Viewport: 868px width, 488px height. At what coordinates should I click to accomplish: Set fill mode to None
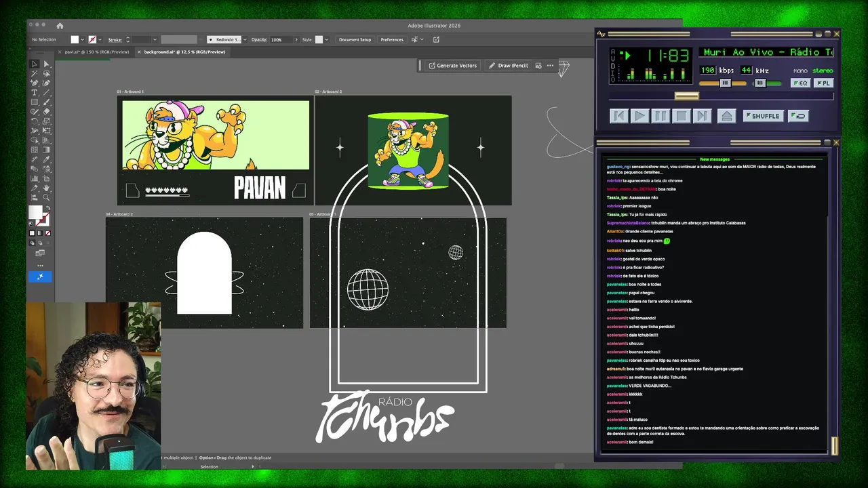47,232
